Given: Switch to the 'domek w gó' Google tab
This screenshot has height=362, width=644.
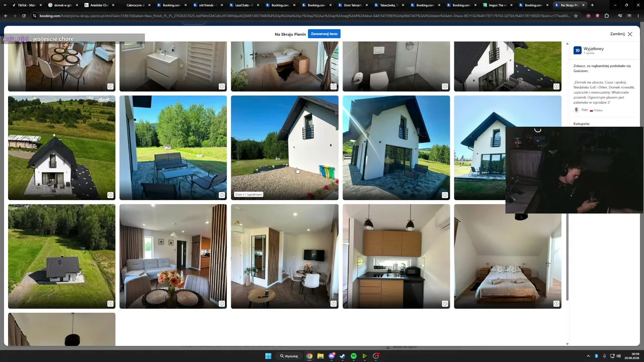Looking at the screenshot, I should pos(63,5).
